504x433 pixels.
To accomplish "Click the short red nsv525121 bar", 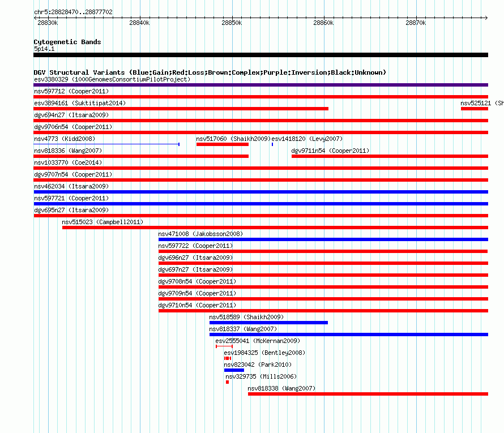I will (475, 109).
